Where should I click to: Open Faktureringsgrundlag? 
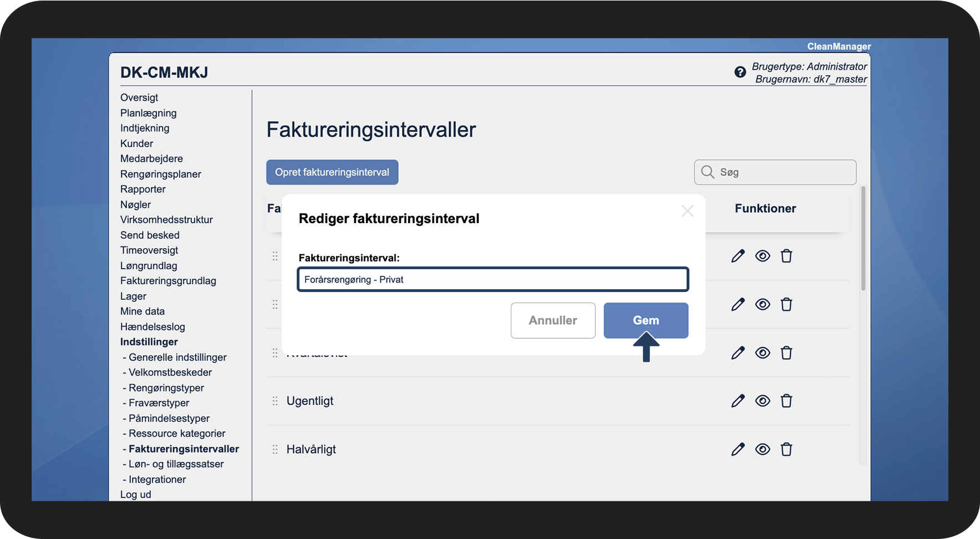pyautogui.click(x=168, y=281)
